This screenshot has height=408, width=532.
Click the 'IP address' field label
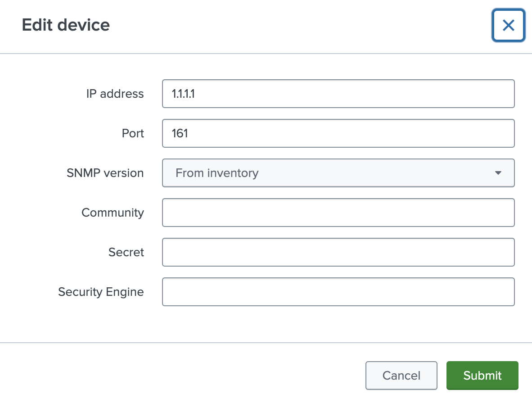pos(115,94)
